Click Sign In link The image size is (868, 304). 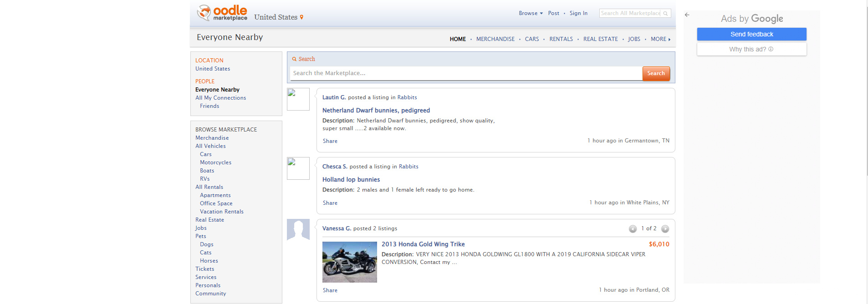point(578,13)
